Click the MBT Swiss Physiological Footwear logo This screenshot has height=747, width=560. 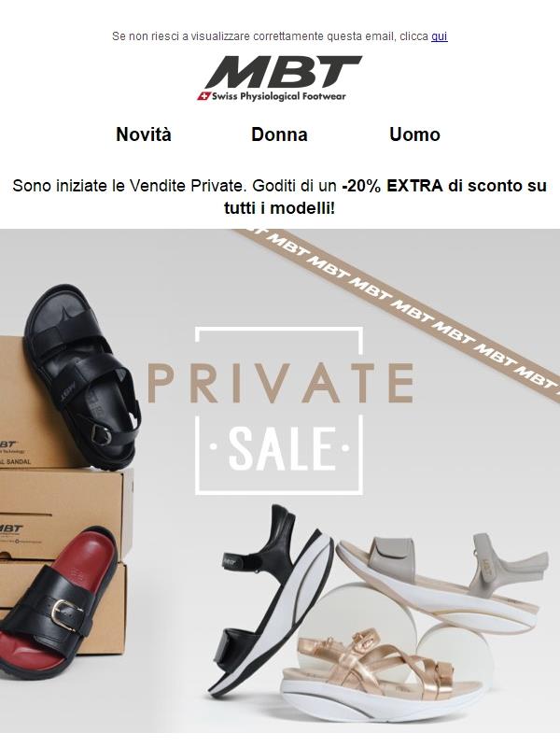[x=279, y=79]
